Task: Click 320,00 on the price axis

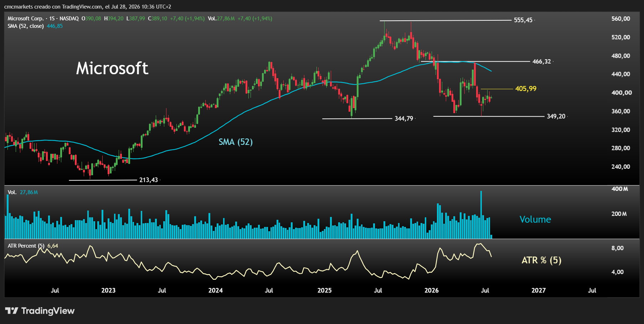Action: coord(621,130)
